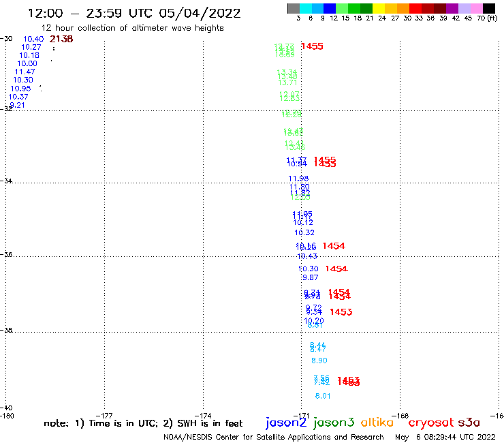Click the red 1455 time label at plot top
504x443 pixels.
[312, 46]
